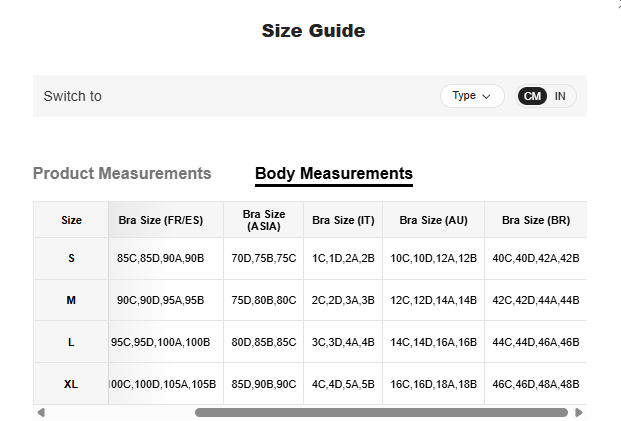Click the left scroll arrow

41,412
